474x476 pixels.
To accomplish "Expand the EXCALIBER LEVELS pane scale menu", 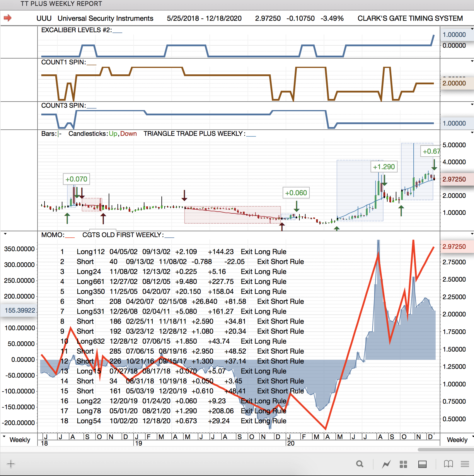I will [x=472, y=29].
